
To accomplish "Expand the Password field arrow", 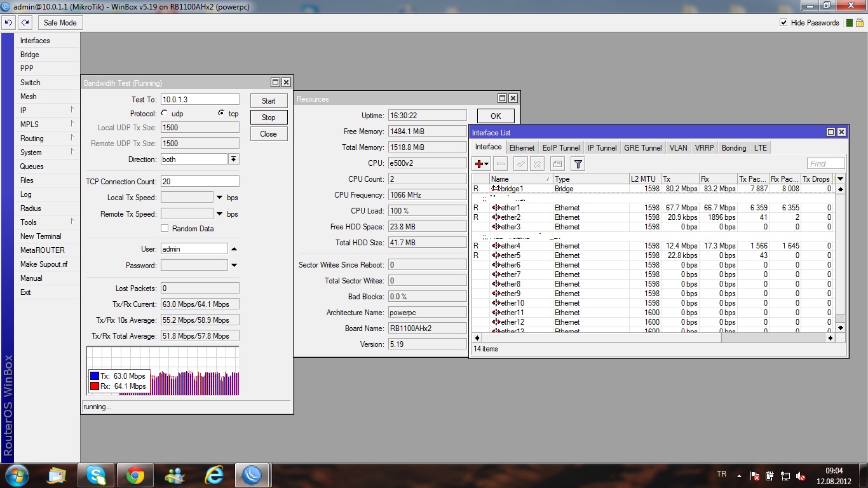I will tap(234, 266).
